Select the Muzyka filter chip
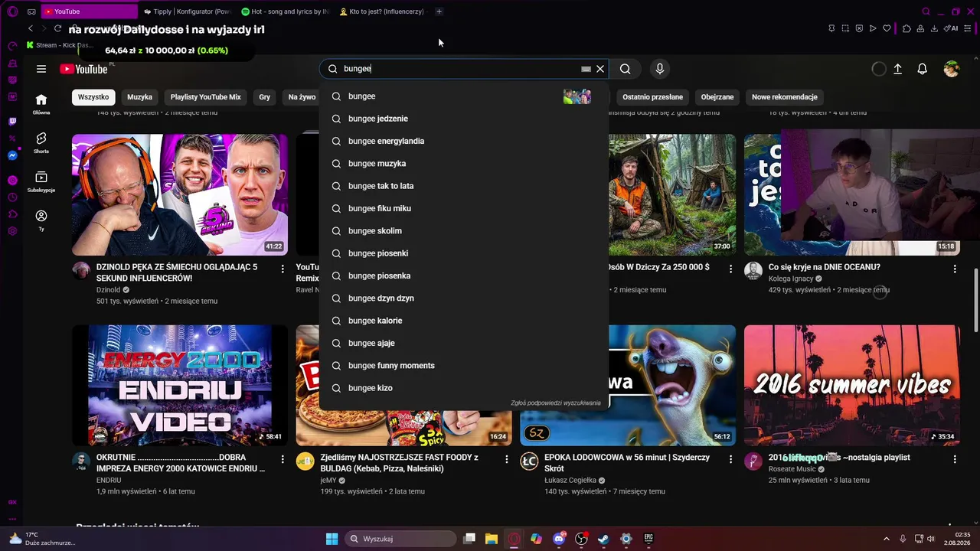Image resolution: width=980 pixels, height=551 pixels. (139, 97)
